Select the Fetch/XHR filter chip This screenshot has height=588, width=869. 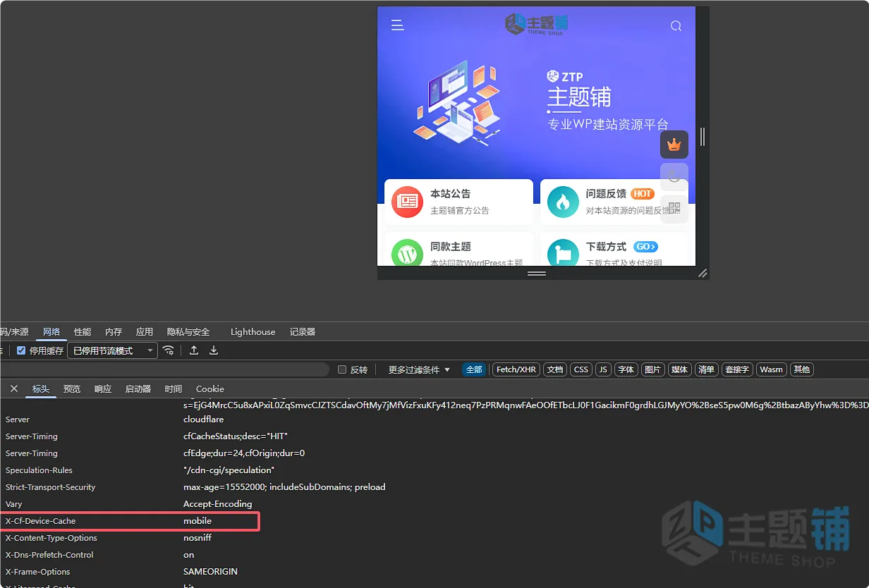click(516, 369)
